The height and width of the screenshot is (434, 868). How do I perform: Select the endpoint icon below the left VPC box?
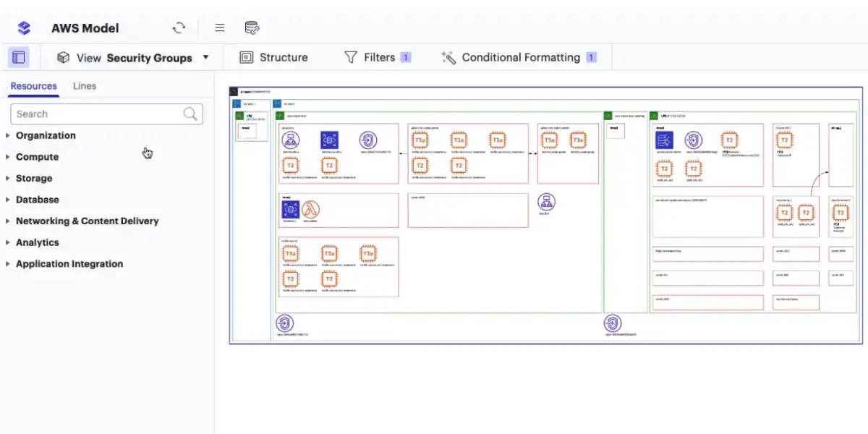[285, 323]
